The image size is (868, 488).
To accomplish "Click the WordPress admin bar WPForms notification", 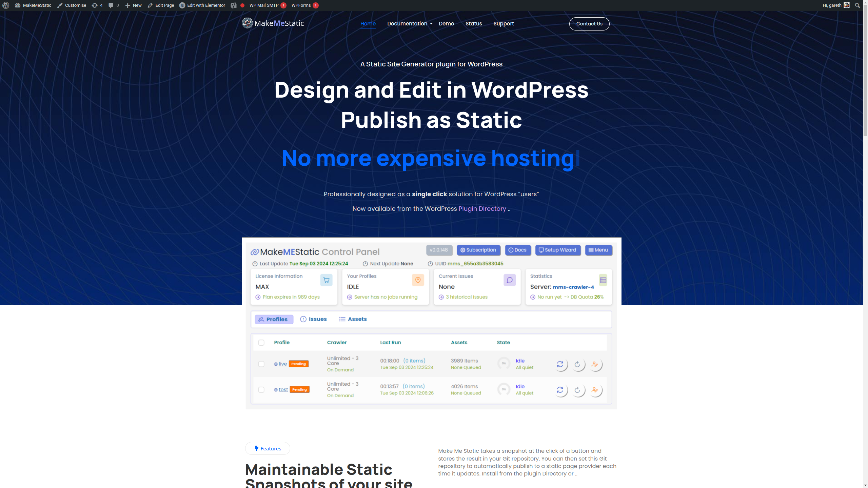I will point(304,5).
